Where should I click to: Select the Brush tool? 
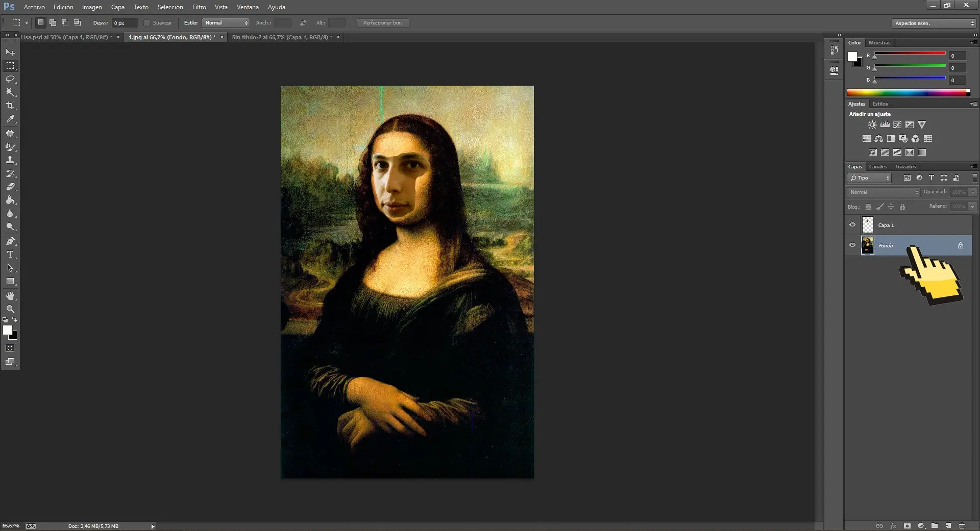click(10, 147)
